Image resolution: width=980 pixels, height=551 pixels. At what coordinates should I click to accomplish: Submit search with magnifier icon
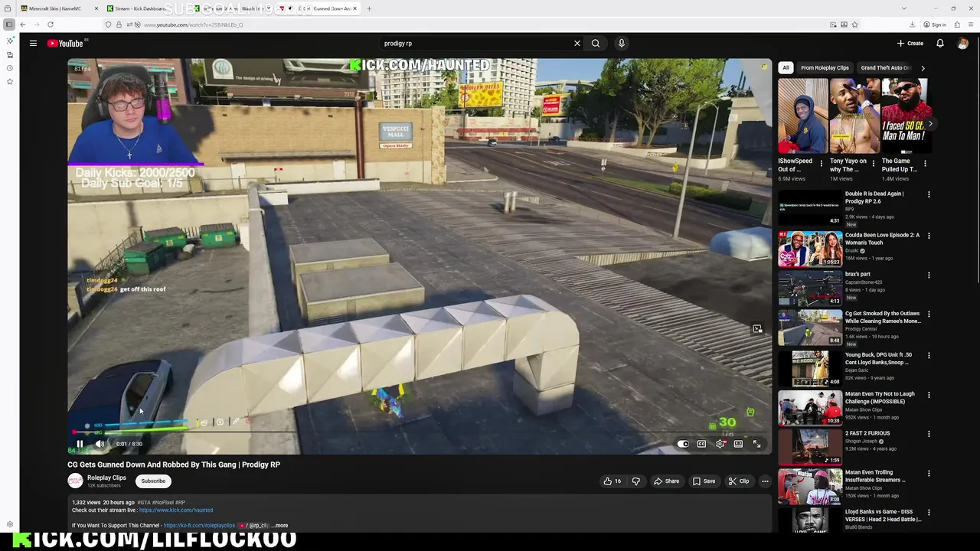[596, 44]
